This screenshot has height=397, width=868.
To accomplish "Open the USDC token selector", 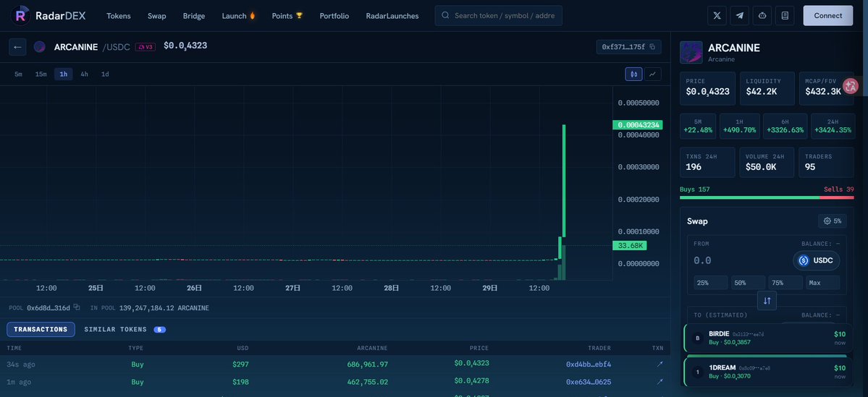I will tap(816, 260).
